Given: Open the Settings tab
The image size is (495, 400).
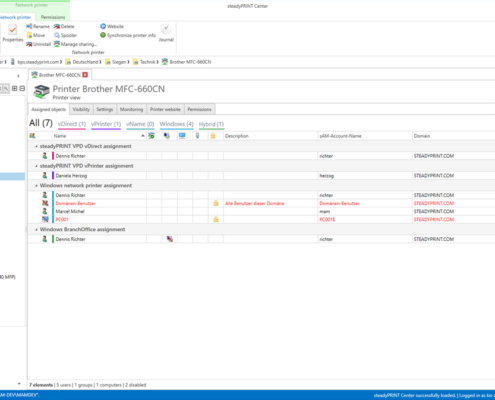Looking at the screenshot, I should tap(105, 109).
